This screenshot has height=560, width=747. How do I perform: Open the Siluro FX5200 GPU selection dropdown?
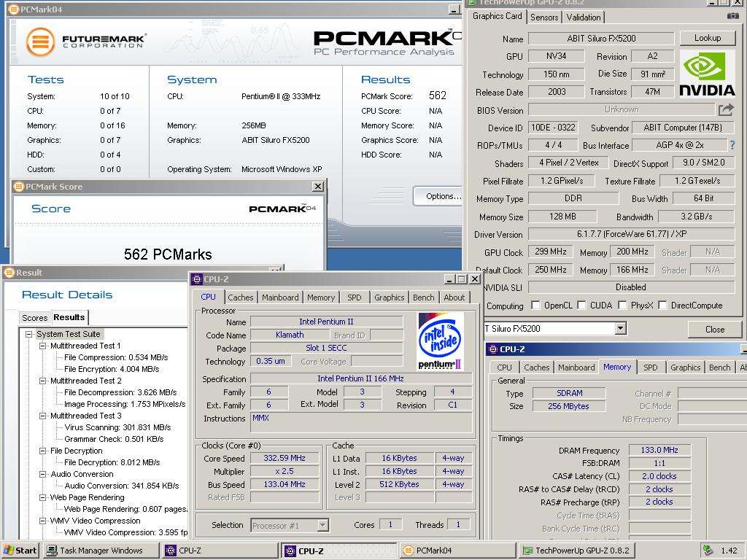click(x=620, y=328)
